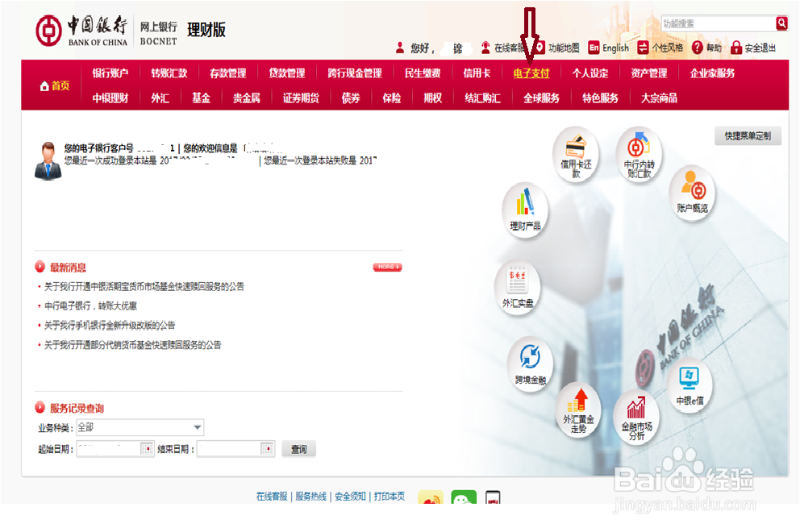Open the 电子支付 menu
The height and width of the screenshot is (532, 800).
coord(531,73)
